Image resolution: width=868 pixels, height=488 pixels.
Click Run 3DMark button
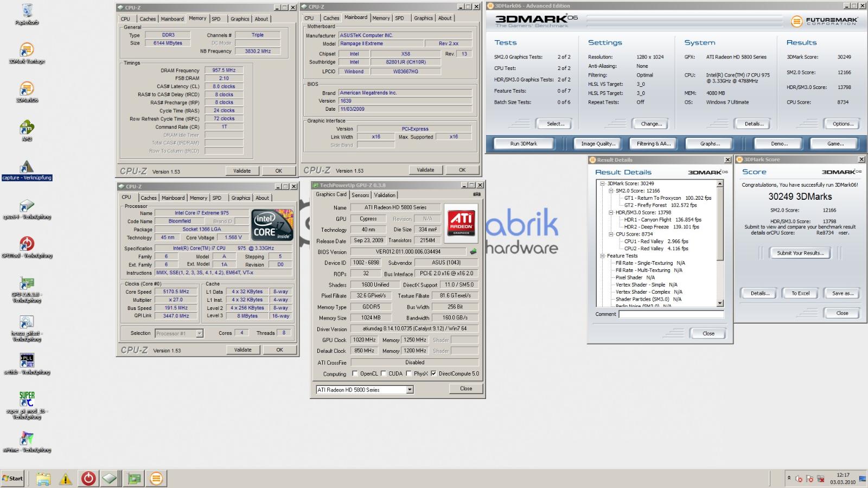524,143
